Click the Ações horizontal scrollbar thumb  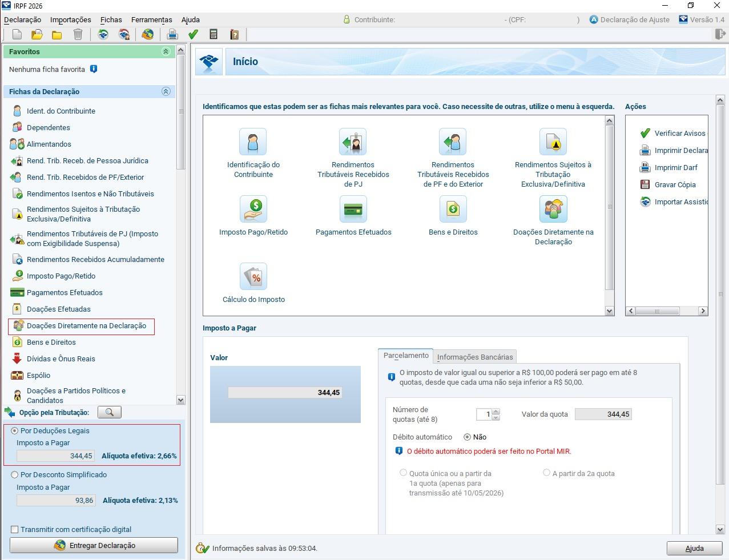657,311
